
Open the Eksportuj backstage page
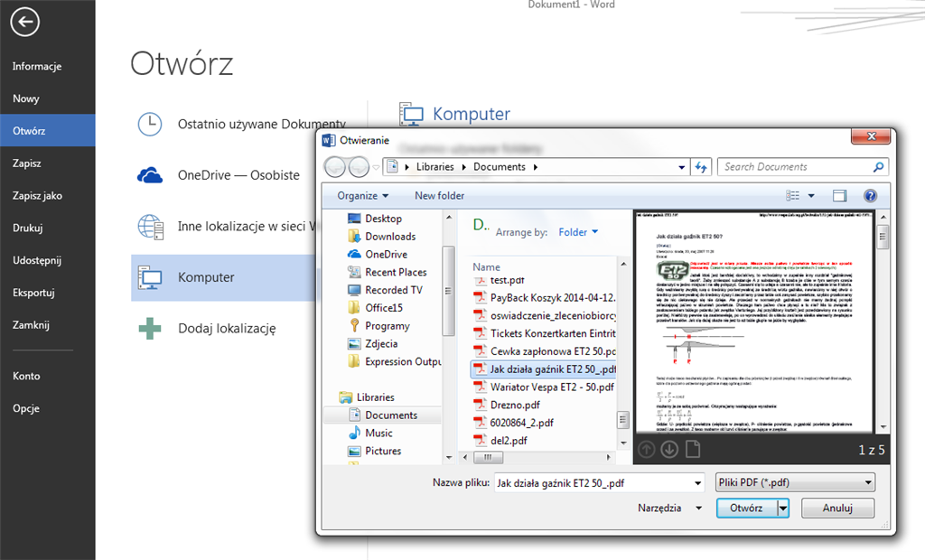point(33,293)
